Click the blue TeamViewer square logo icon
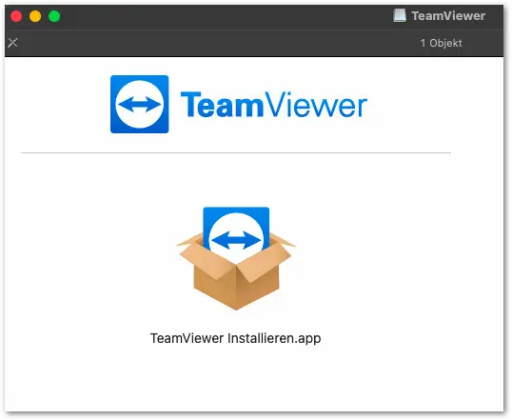The width and height of the screenshot is (512, 420). pos(140,104)
